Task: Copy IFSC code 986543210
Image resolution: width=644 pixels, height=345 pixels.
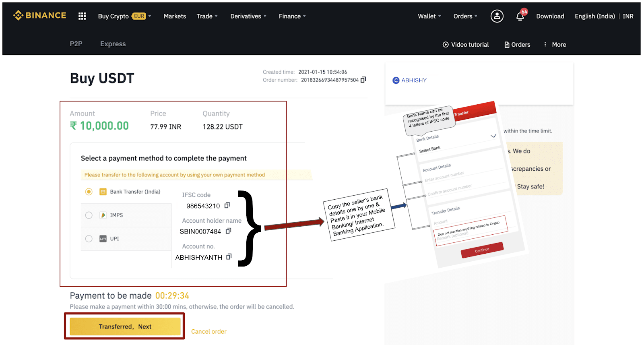Action: click(x=227, y=205)
